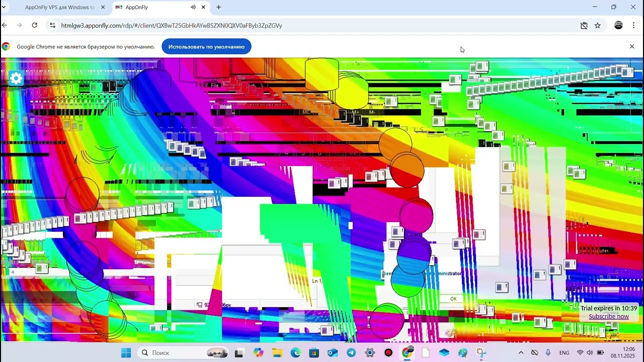644x362 pixels.
Task: Open Telegram from the taskbar
Action: click(351, 353)
